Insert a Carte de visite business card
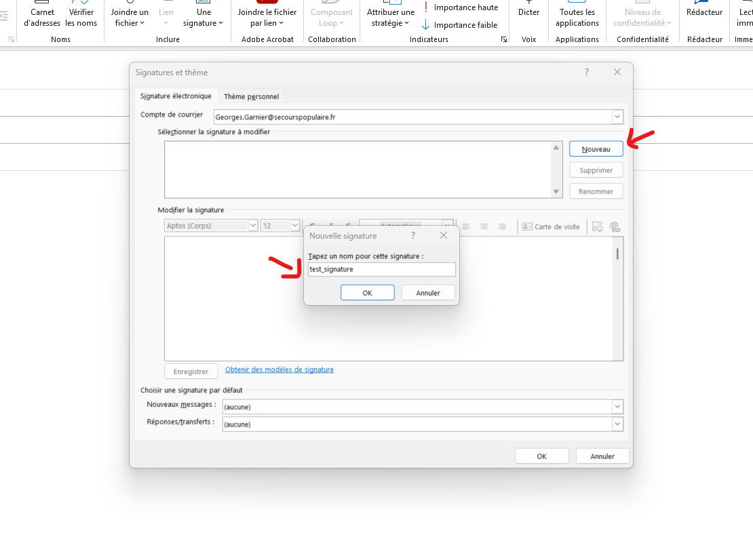This screenshot has width=753, height=560. [551, 226]
